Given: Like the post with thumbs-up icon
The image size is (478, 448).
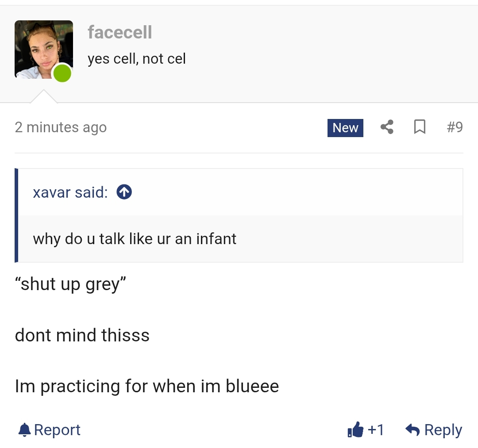Looking at the screenshot, I should click(x=355, y=430).
